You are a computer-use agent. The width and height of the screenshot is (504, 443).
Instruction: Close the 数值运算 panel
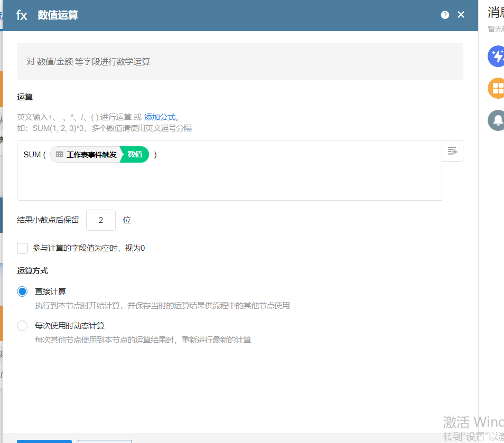pyautogui.click(x=461, y=15)
